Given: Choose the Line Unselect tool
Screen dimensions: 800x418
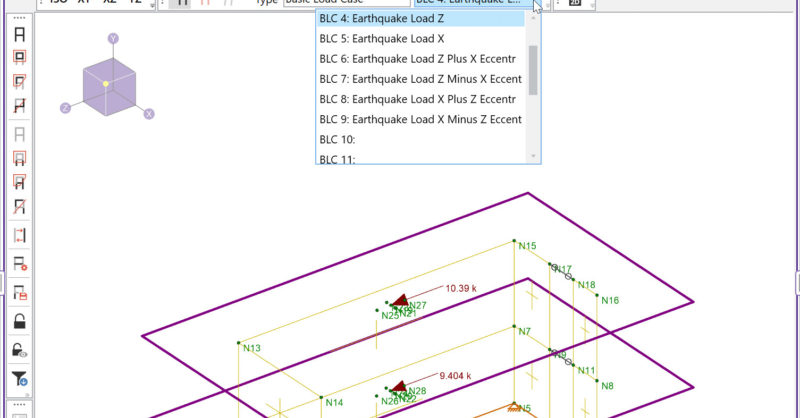Looking at the screenshot, I should pyautogui.click(x=19, y=206).
